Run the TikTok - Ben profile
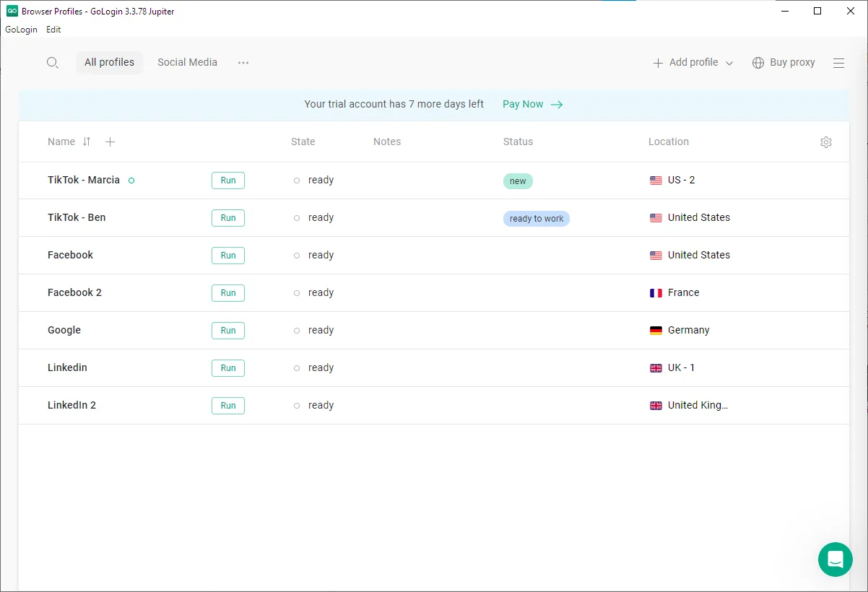Image resolution: width=868 pixels, height=592 pixels. pyautogui.click(x=228, y=218)
